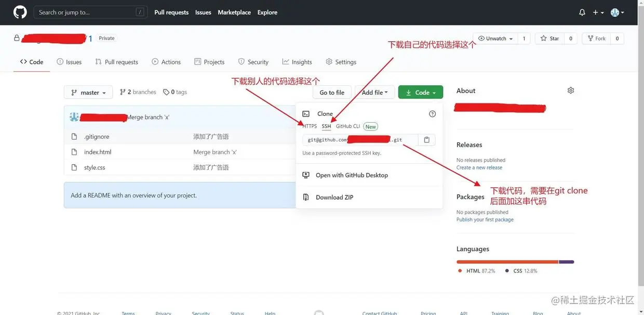Select the HTTPS clone option
The height and width of the screenshot is (315, 644).
tap(310, 126)
